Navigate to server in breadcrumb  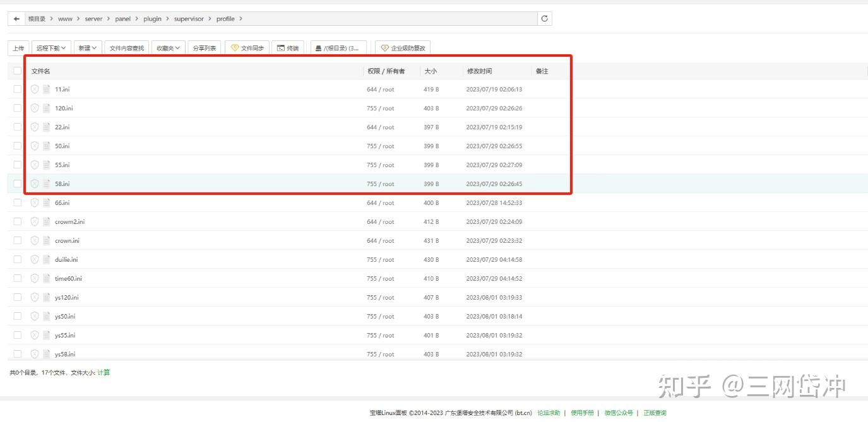click(x=93, y=19)
